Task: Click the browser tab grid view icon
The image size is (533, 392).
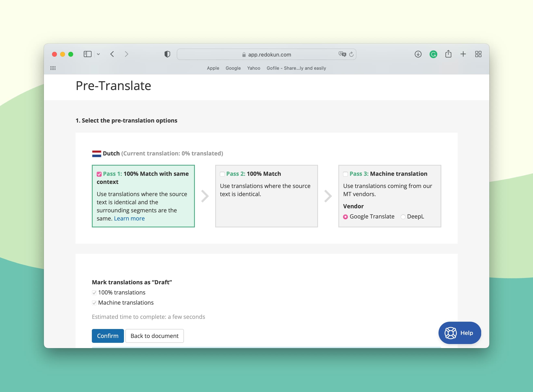Action: click(x=478, y=54)
